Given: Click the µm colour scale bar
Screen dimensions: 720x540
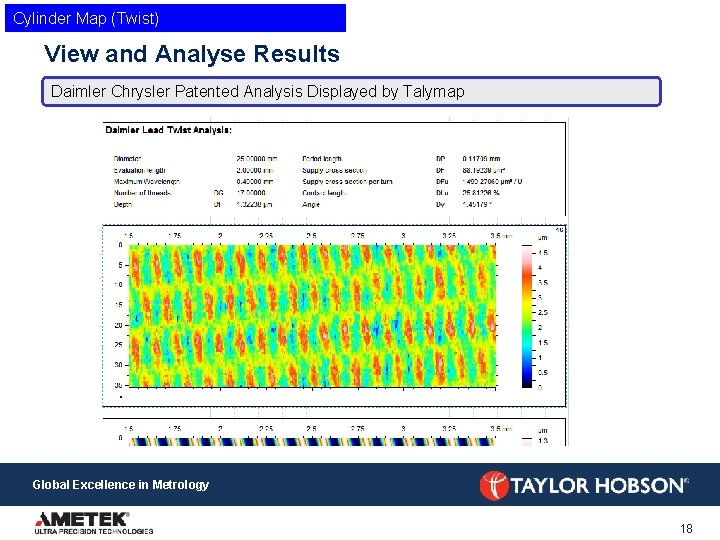Looking at the screenshot, I should click(x=527, y=316).
